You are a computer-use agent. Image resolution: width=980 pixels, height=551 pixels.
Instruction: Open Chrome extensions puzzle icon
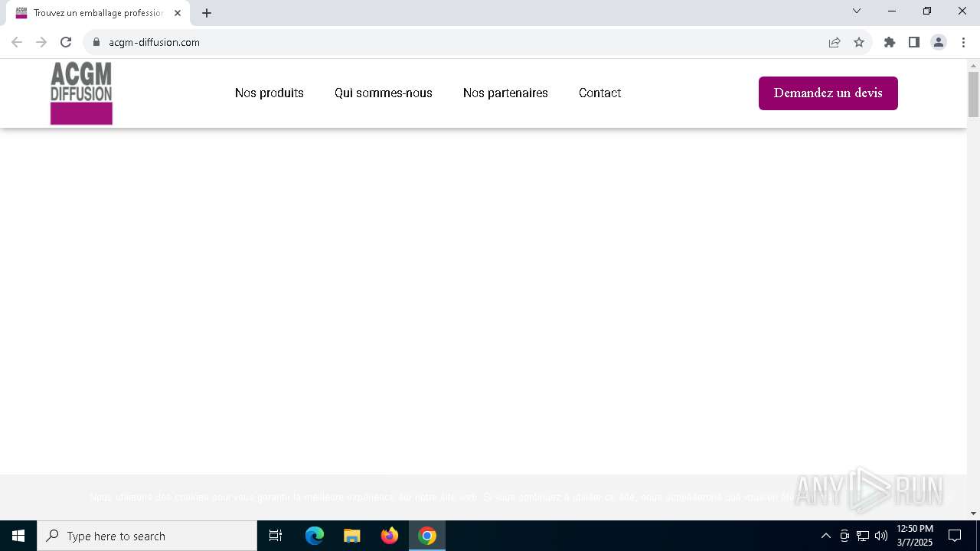pos(890,42)
